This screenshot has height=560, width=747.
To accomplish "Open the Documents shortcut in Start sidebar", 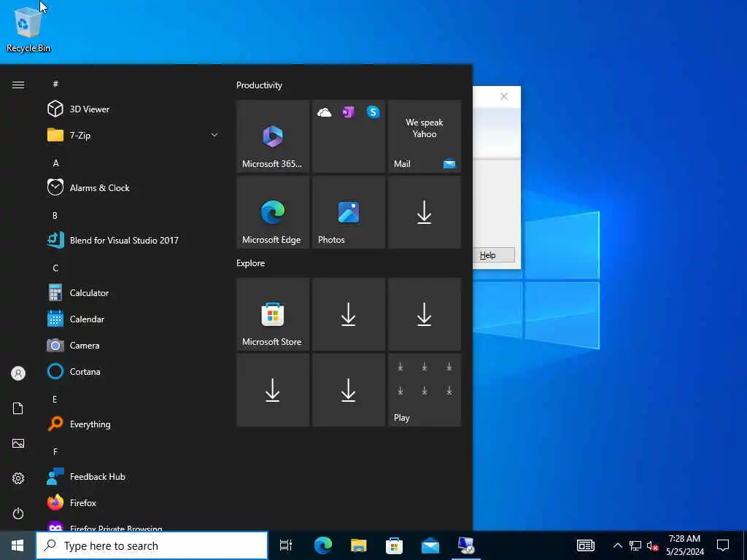I will point(18,408).
